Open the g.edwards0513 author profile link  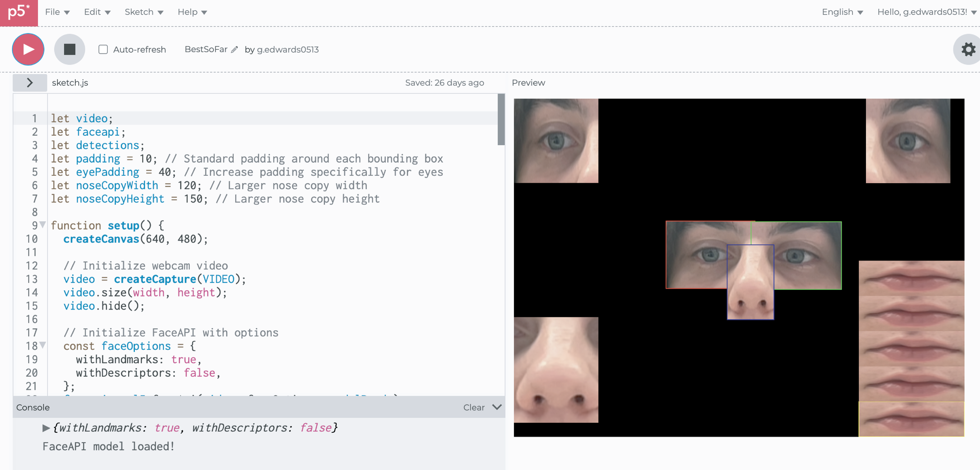click(287, 49)
